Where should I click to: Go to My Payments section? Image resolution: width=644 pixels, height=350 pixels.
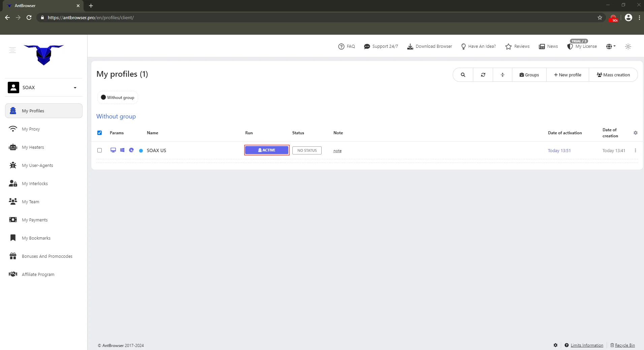pos(35,220)
